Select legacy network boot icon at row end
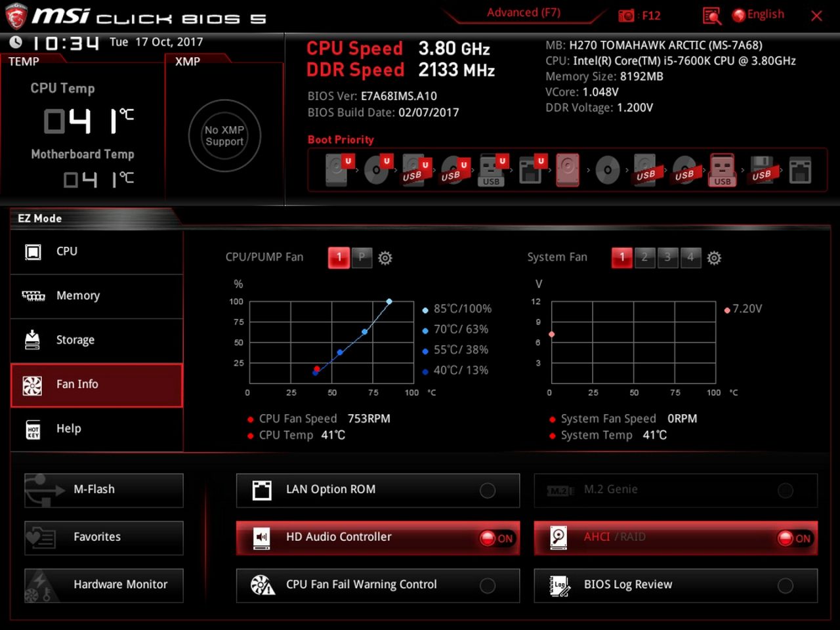This screenshot has height=630, width=840. [800, 170]
